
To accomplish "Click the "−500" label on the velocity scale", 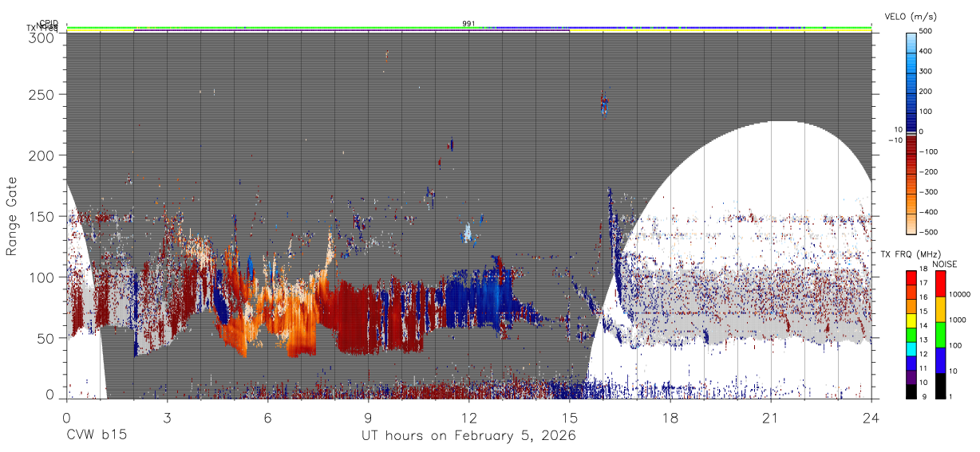I will (x=929, y=232).
